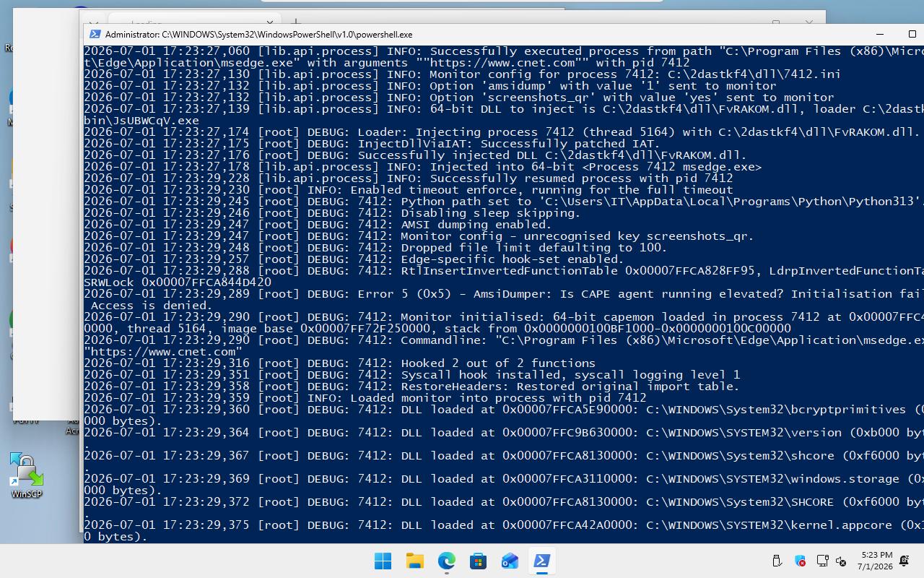
Task: Click "Edge-specific hook-set enabled." line
Action: [x=354, y=259]
